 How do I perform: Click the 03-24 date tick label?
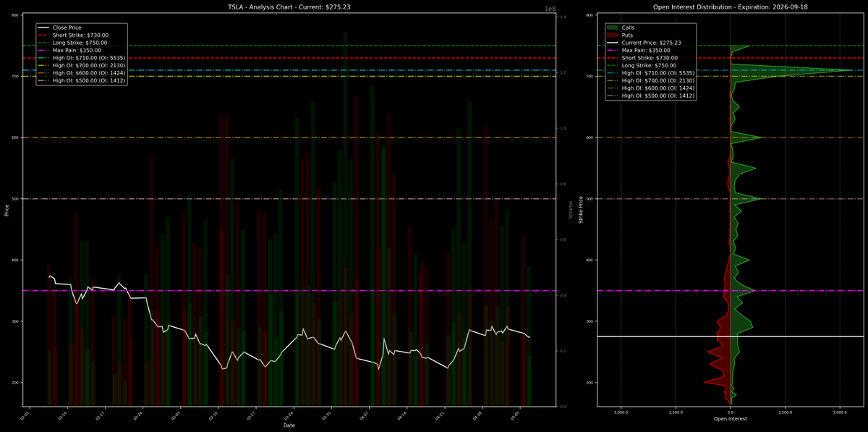coord(289,415)
